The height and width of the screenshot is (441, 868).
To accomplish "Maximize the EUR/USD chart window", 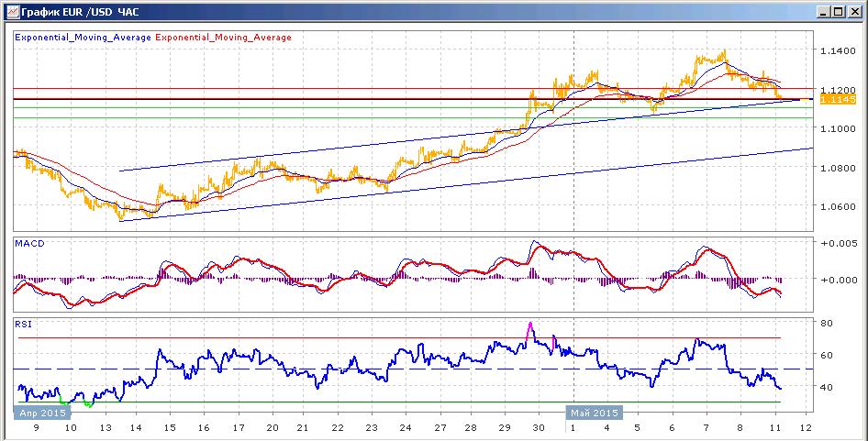I will click(838, 11).
